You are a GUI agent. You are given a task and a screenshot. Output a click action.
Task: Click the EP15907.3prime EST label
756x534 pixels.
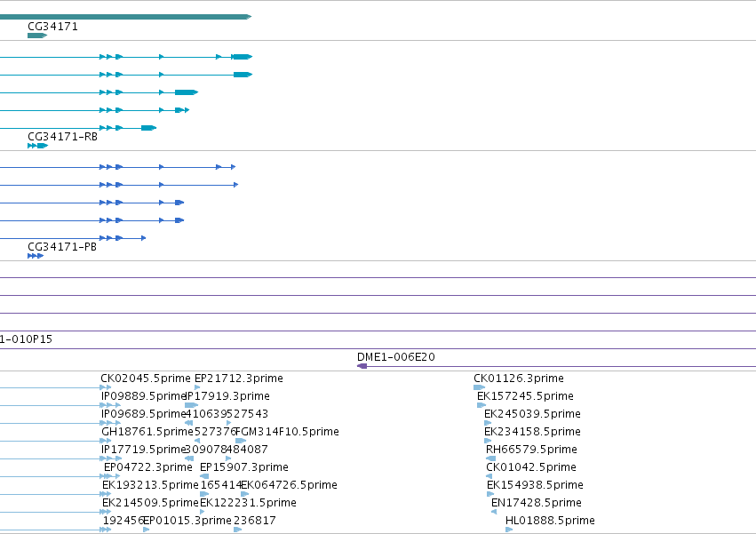point(244,467)
